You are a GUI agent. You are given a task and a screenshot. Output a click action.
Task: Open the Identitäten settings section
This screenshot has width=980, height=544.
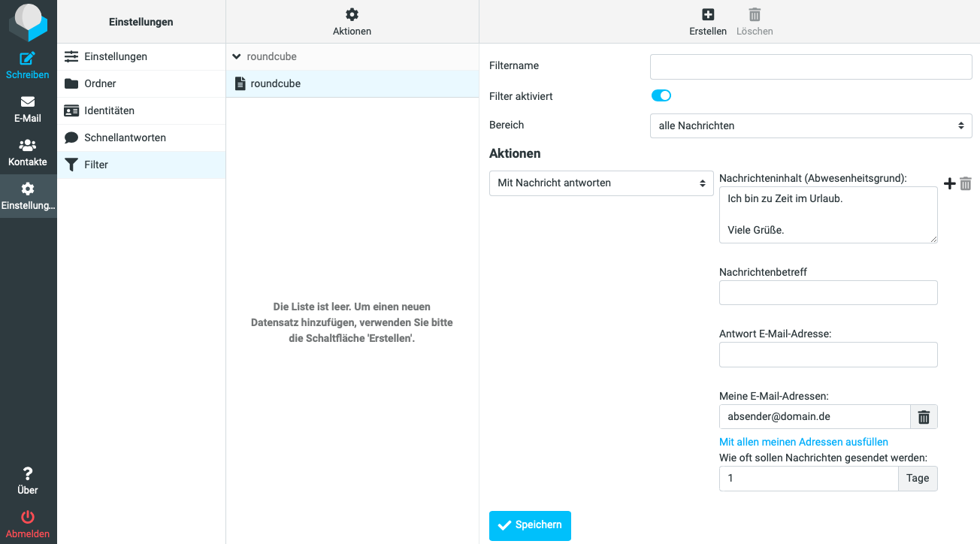(141, 110)
